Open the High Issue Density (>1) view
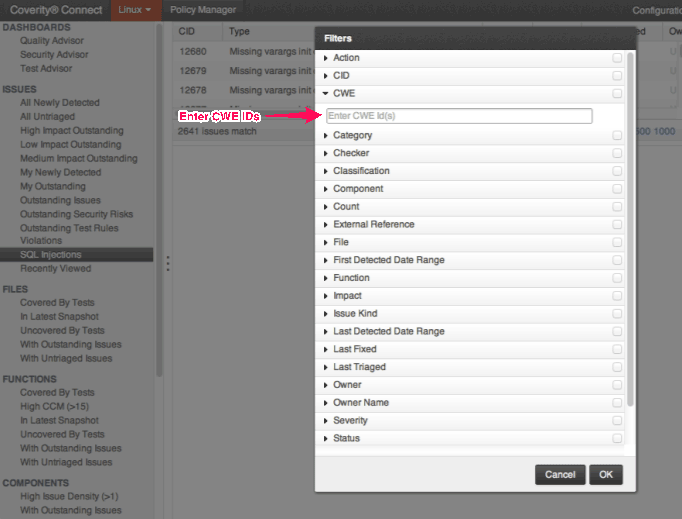 click(69, 496)
